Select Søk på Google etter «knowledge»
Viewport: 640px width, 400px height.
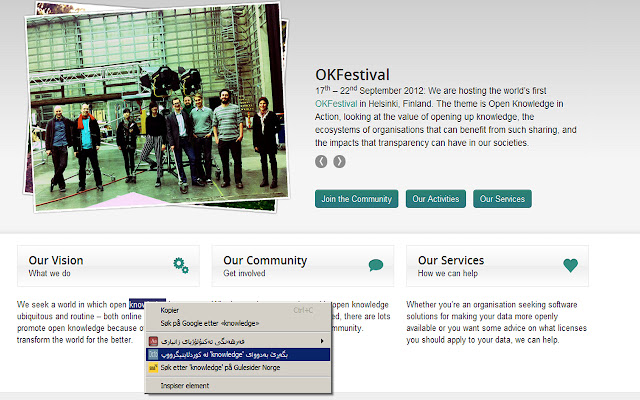click(238, 323)
